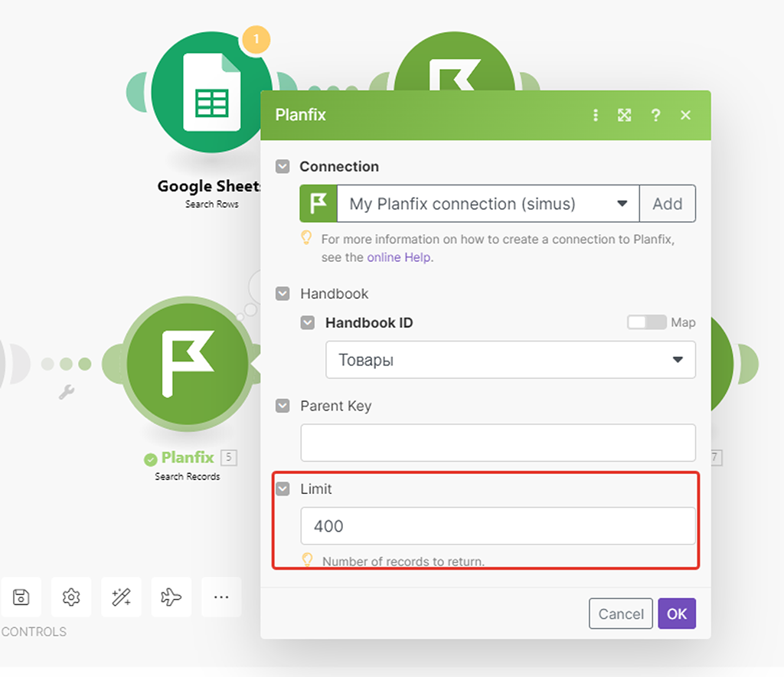Click the green checkmark next to Planfix label
Viewport: 784px width, 677px height.
150,459
